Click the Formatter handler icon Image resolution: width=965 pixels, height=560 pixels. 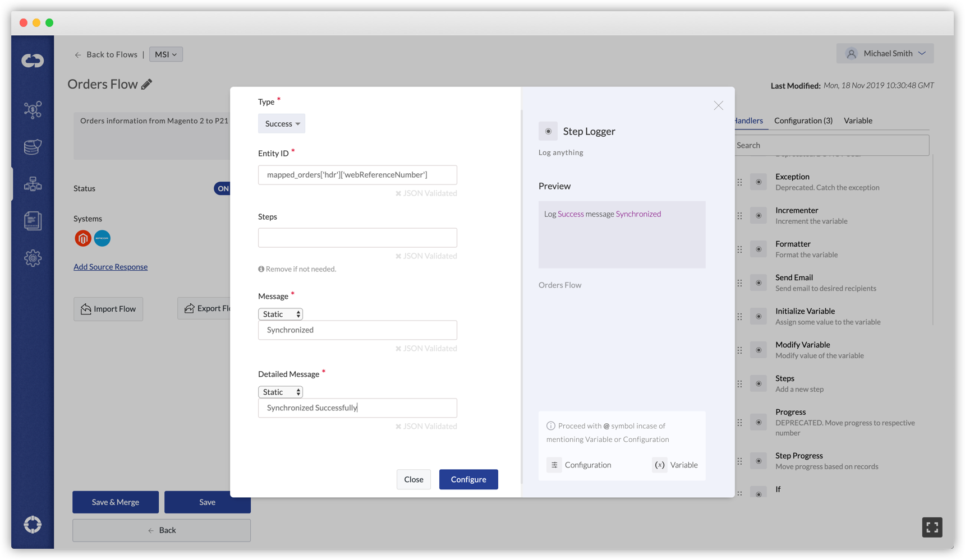click(759, 249)
